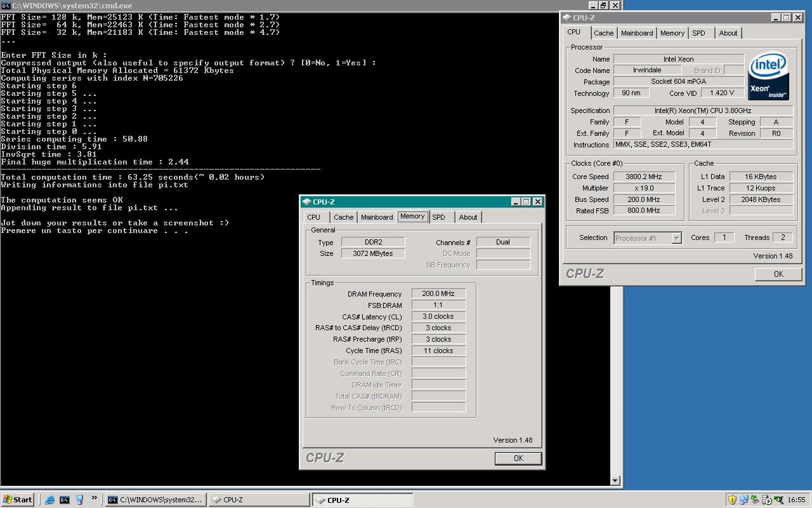
Task: Click memory Size 3072 MBytes field
Action: click(x=373, y=253)
